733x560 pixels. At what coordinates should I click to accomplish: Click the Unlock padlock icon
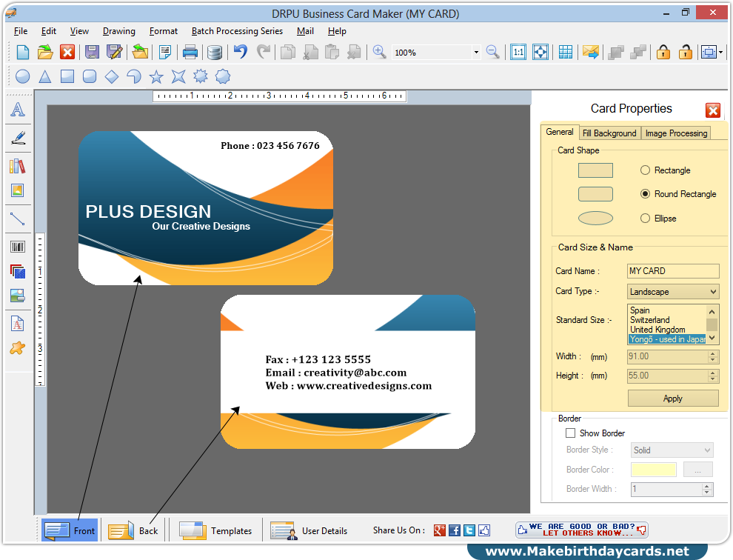686,51
